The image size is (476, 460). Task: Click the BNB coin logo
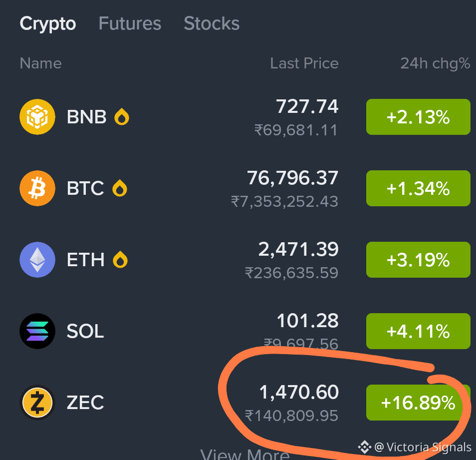pyautogui.click(x=37, y=117)
